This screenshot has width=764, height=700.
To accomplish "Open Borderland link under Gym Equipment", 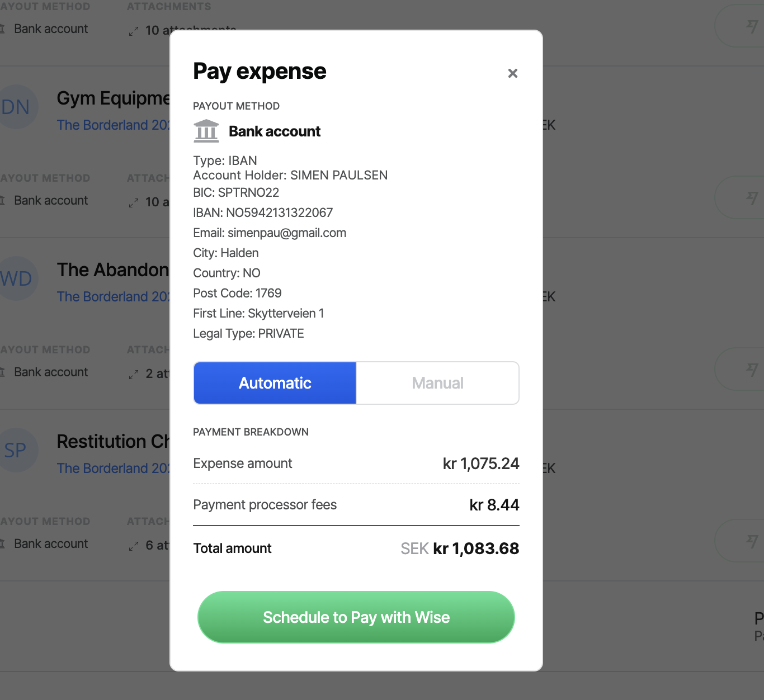I will pos(113,125).
